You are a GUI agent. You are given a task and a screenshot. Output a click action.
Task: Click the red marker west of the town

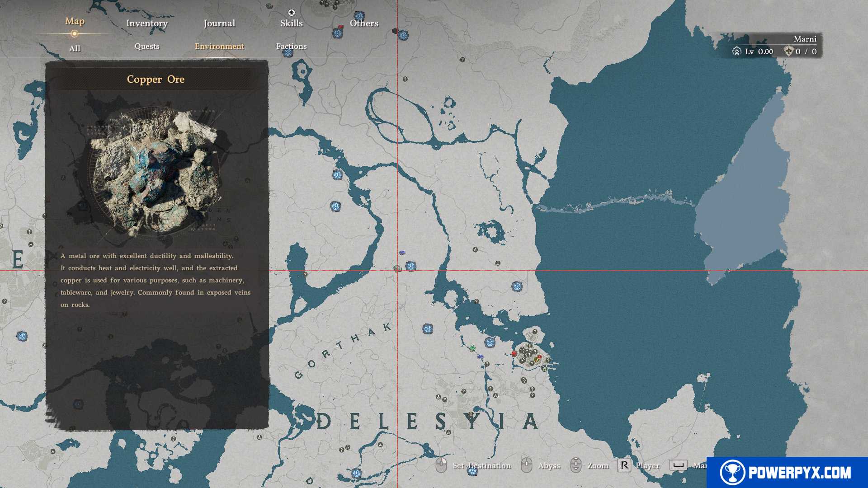click(514, 353)
